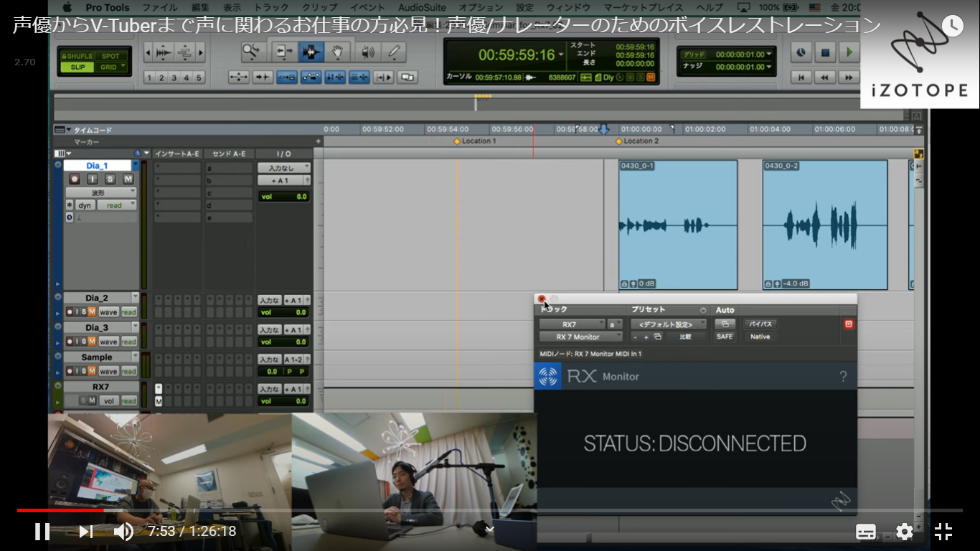
Task: Click the MIDI zoom icon
Action: pos(184,52)
